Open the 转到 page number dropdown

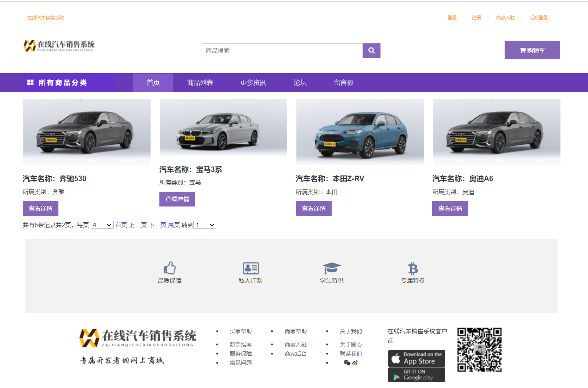(205, 224)
